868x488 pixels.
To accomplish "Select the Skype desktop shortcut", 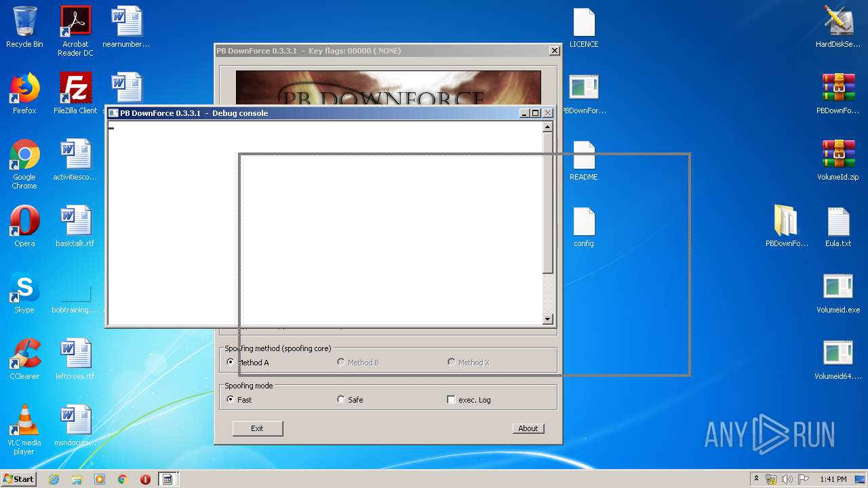I will pos(24,293).
